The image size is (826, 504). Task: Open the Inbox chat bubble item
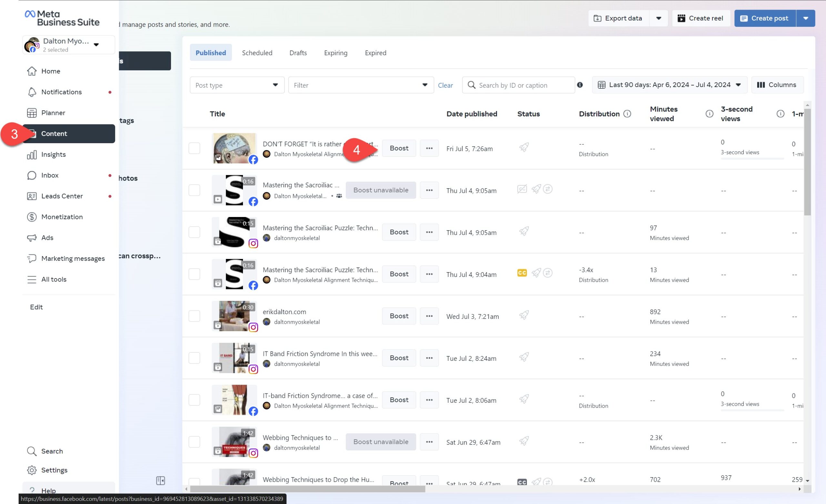click(x=69, y=175)
